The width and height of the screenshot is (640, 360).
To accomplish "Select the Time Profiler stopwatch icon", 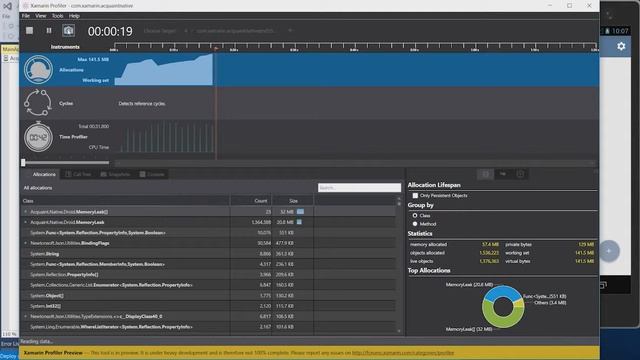I will pyautogui.click(x=38, y=137).
